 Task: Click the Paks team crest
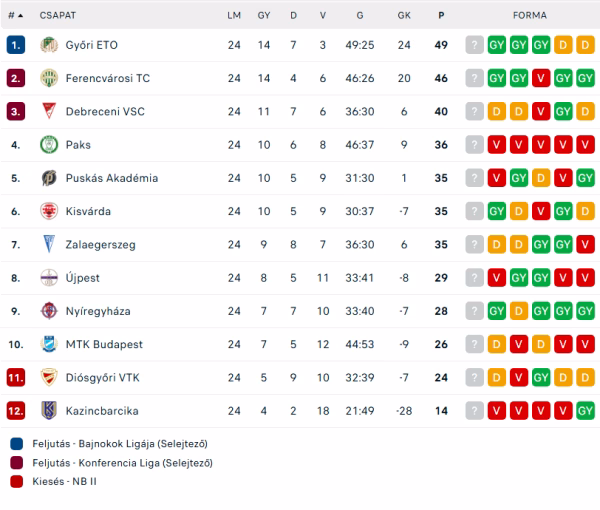(x=48, y=145)
